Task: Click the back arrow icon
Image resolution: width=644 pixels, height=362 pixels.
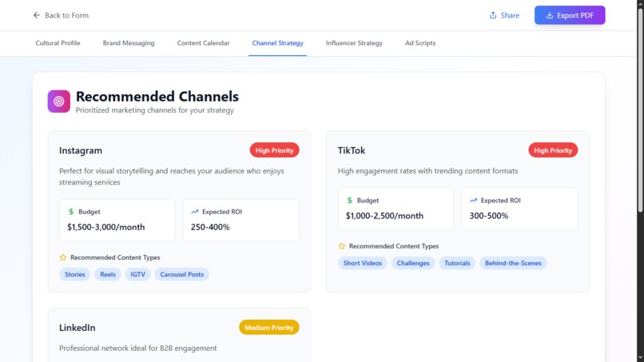Action: [37, 15]
